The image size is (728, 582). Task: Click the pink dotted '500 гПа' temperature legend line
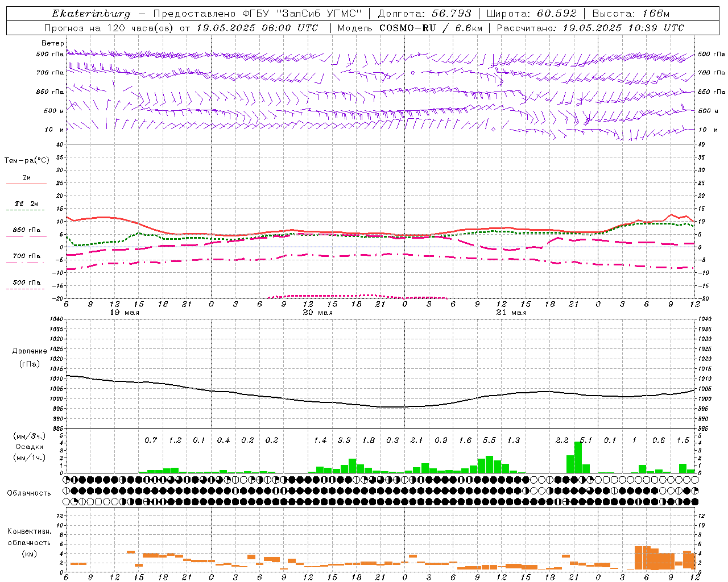point(26,289)
